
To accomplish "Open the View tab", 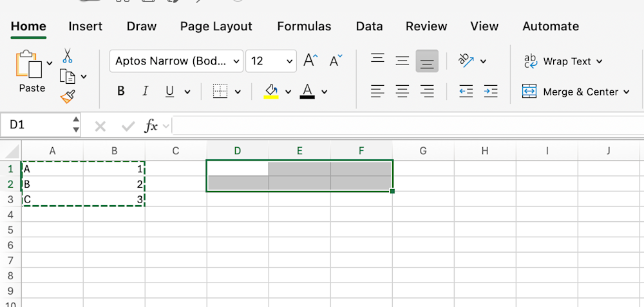I will click(x=485, y=26).
